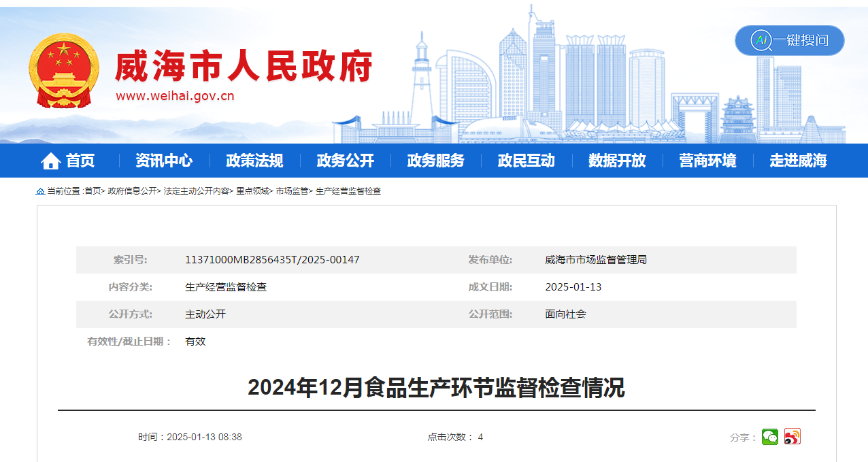The width and height of the screenshot is (868, 462).
Task: Click the AI icon in search button
Action: (x=760, y=41)
